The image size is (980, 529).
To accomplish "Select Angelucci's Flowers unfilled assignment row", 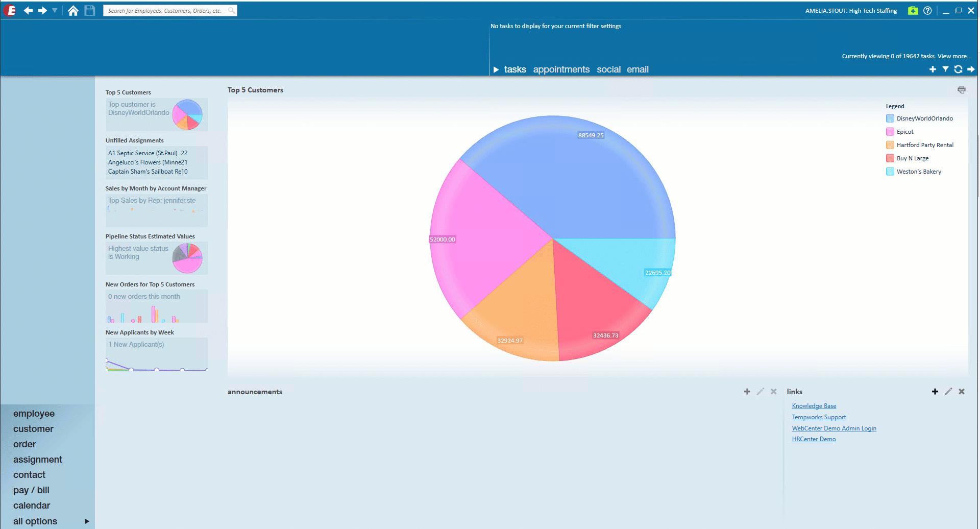I will [148, 162].
